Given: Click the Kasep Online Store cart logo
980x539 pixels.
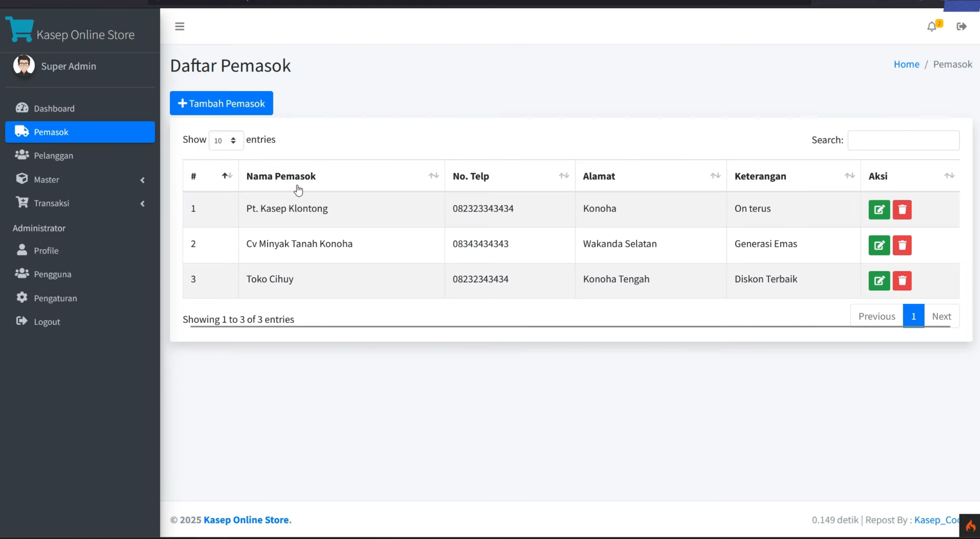Looking at the screenshot, I should [20, 29].
